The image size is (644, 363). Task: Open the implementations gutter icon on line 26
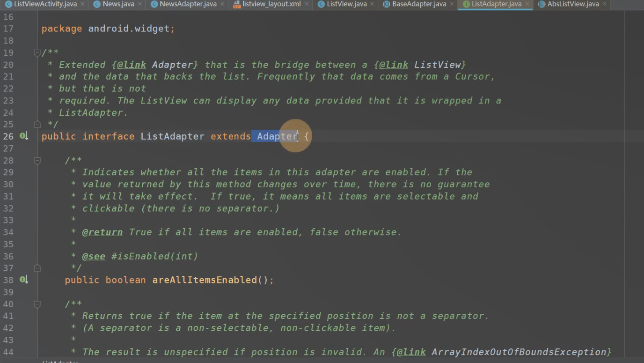tap(24, 136)
